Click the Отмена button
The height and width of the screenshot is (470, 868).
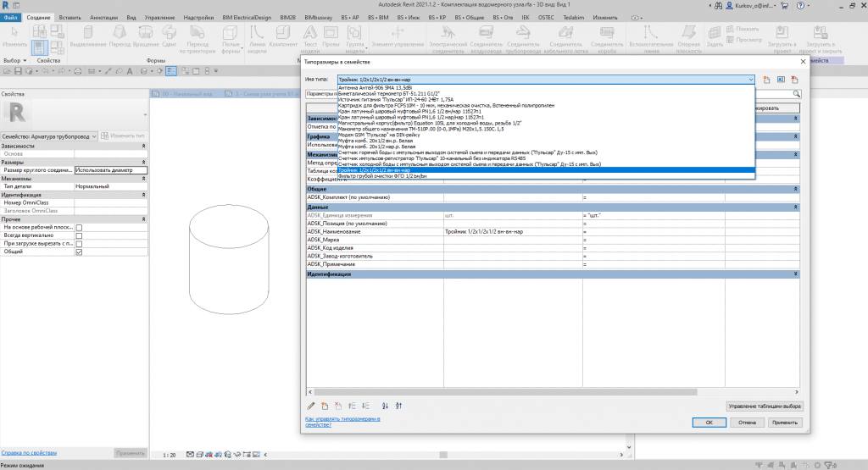(747, 423)
